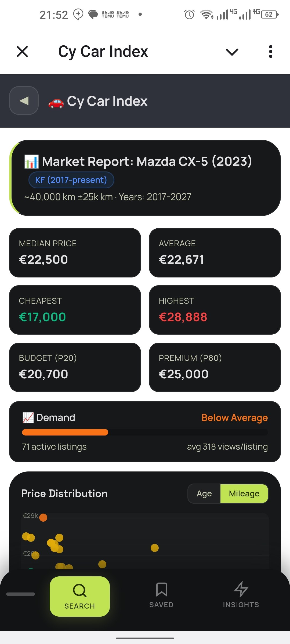Expand the page title chevron dropdown

232,52
